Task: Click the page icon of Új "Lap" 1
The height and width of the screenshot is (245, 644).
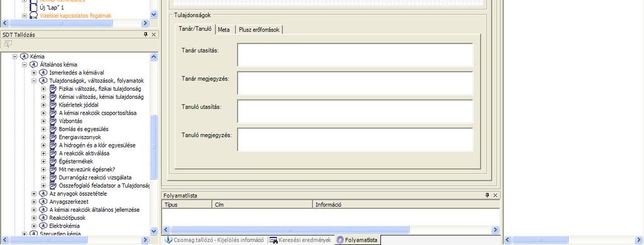Action: (34, 8)
